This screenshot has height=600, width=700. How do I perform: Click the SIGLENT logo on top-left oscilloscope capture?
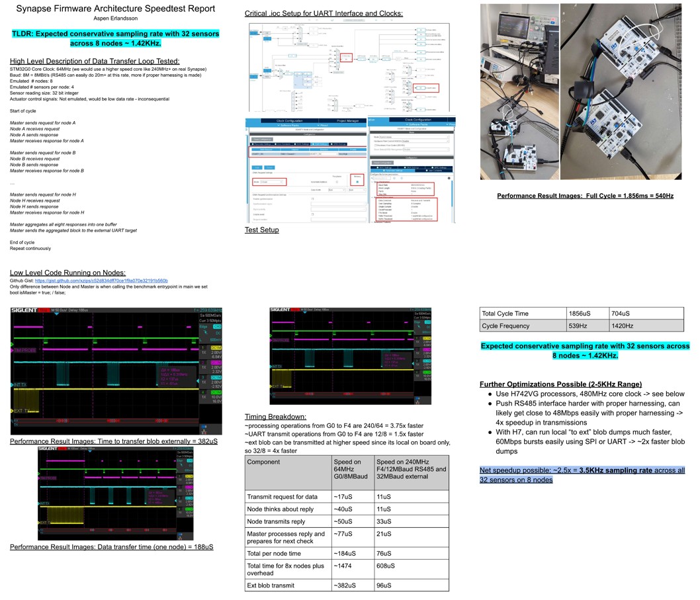pos(25,310)
